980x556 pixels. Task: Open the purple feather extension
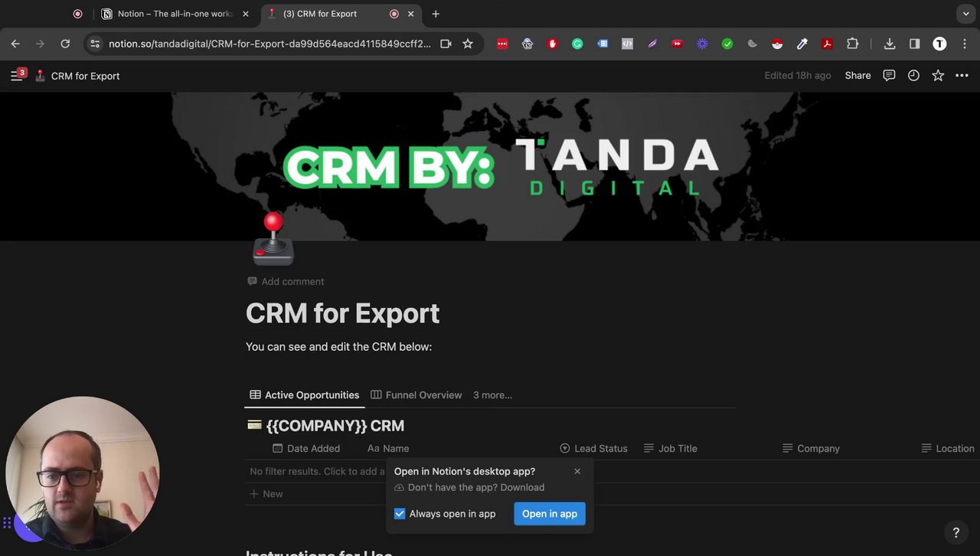(x=652, y=44)
